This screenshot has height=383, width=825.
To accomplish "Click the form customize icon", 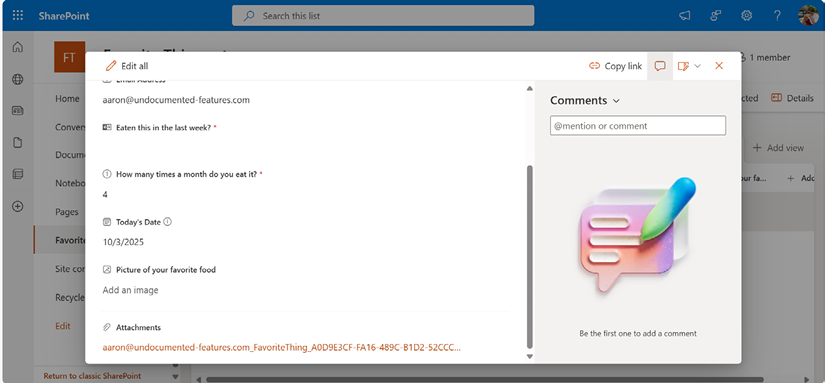I will (683, 66).
